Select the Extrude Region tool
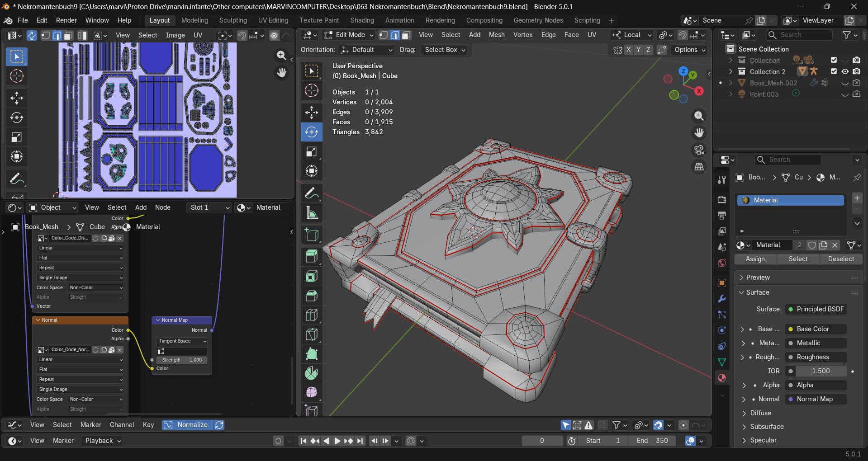This screenshot has height=461, width=868. 311,256
